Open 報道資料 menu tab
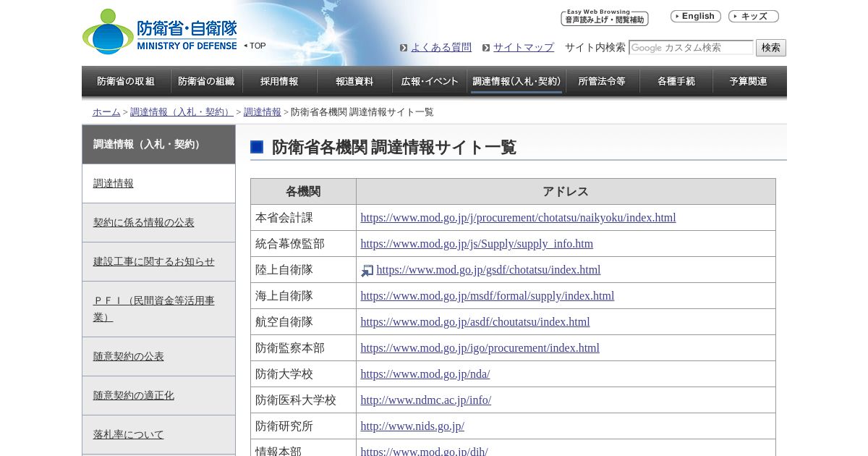Viewport: 868px width, 456px height. coord(354,81)
